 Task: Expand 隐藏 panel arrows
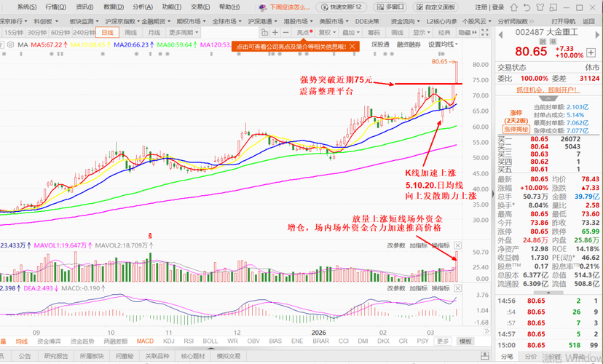click(x=468, y=33)
